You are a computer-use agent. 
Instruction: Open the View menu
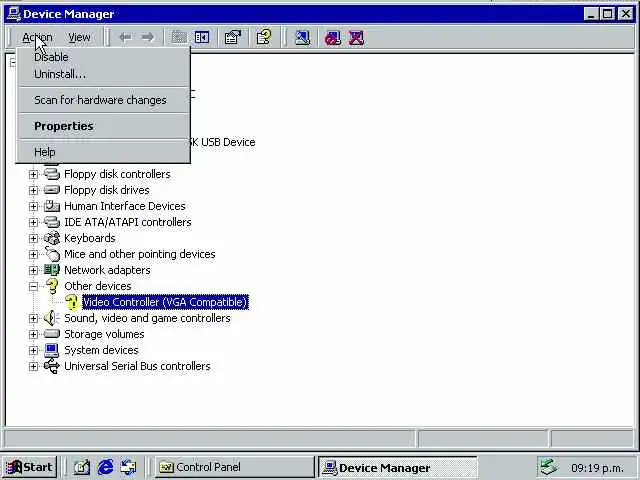79,38
